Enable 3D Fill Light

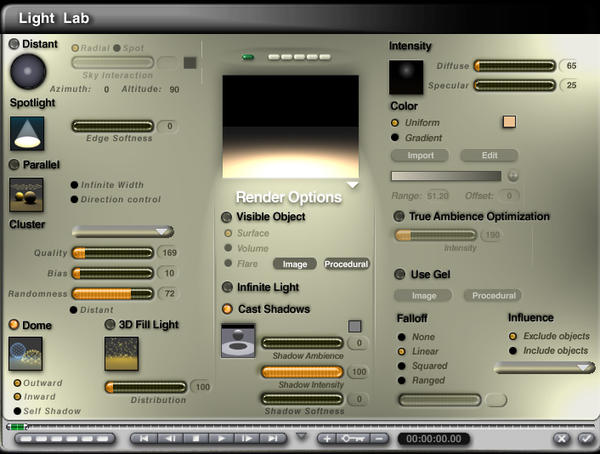(x=110, y=325)
